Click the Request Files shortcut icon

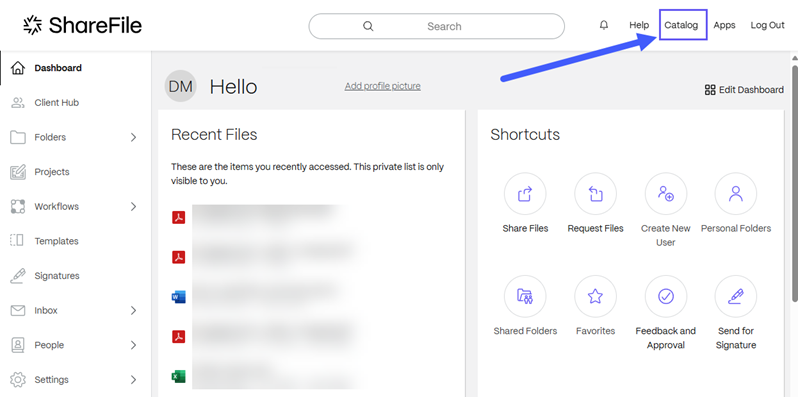tap(595, 194)
